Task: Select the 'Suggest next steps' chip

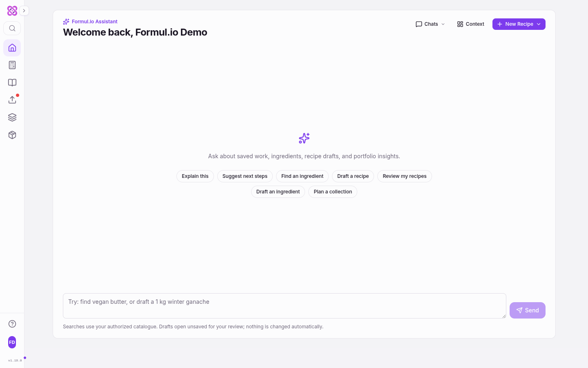Action: click(x=245, y=176)
